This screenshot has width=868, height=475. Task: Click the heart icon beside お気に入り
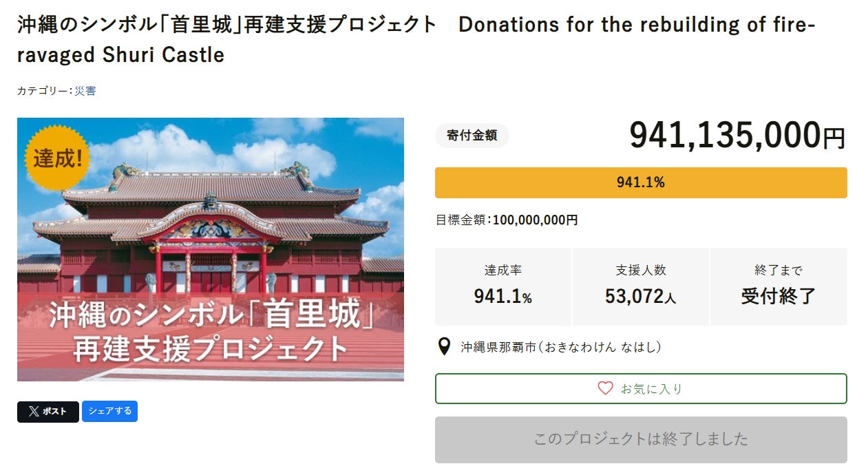click(x=605, y=388)
